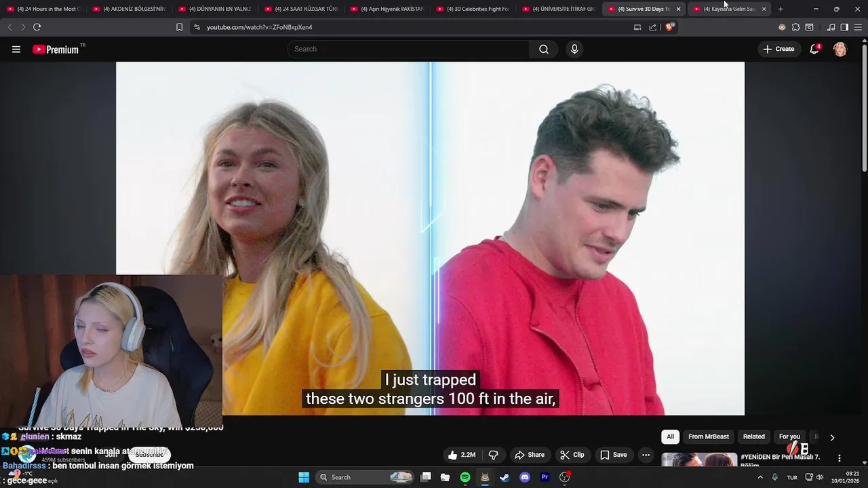Select the youtube.com address bar URL
Image resolution: width=868 pixels, height=488 pixels.
260,27
